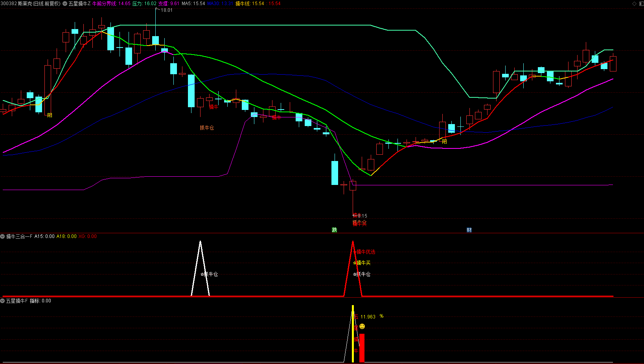
Task: Click the yellow smiley face icon
Action: point(362,326)
